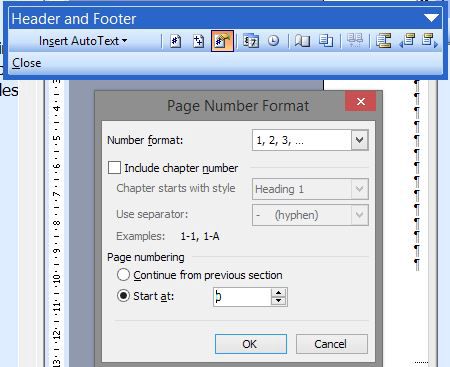Increase Start at value with up arrow
Image resolution: width=450 pixels, height=367 pixels.
coord(278,293)
